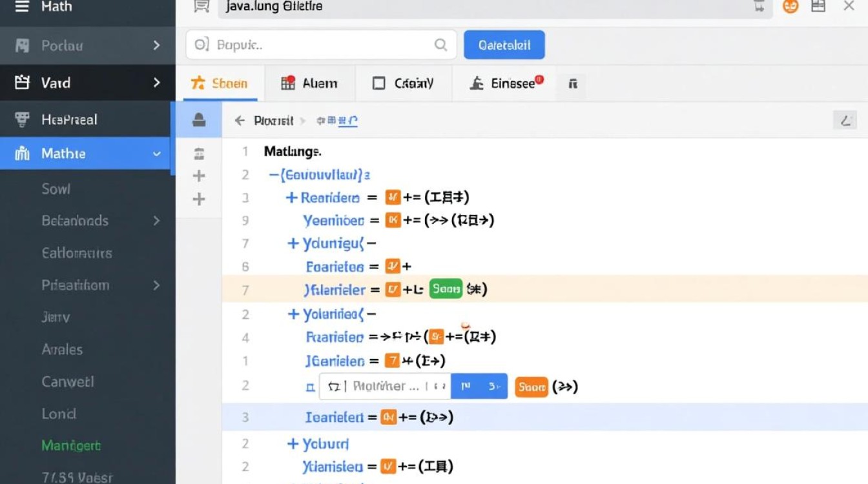The width and height of the screenshot is (868, 484).
Task: Click the green Soon tag on line 7
Action: tap(446, 289)
